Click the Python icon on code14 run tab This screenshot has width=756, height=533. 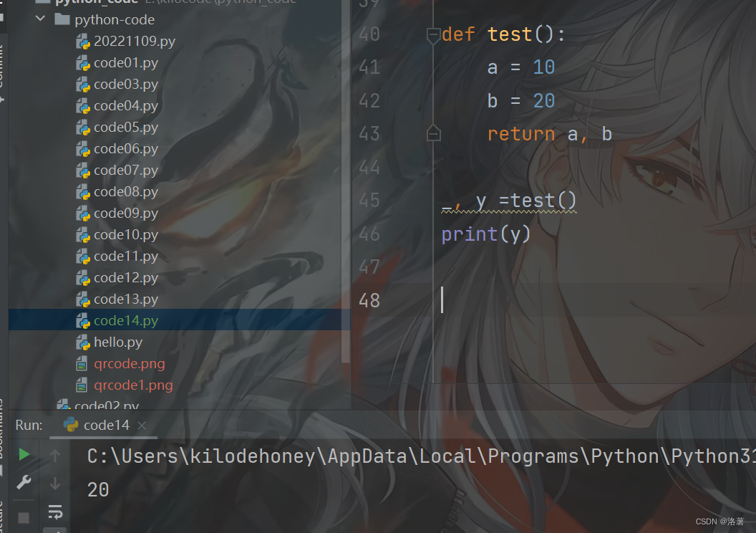pos(71,425)
